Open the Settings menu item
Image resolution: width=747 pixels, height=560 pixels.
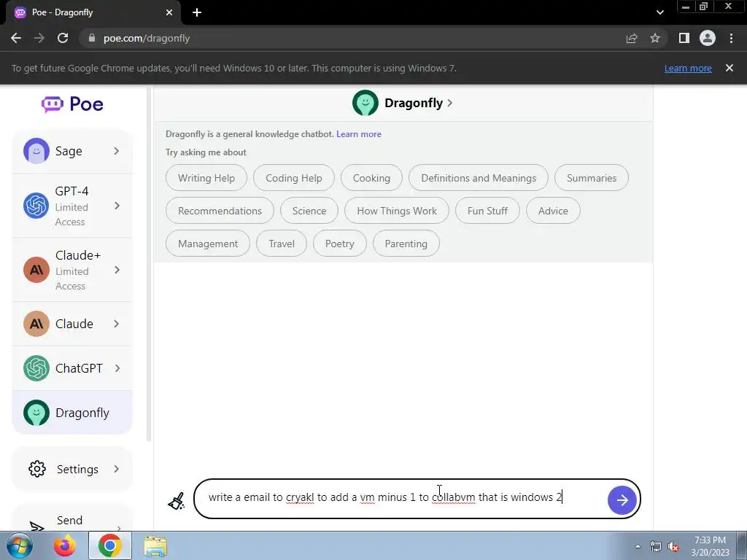pos(72,469)
